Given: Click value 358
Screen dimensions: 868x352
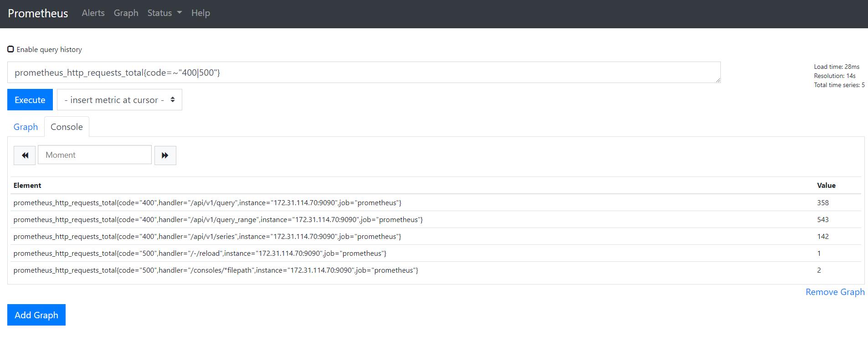Looking at the screenshot, I should 823,202.
